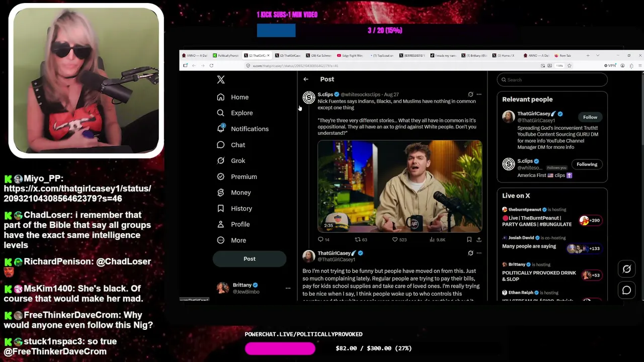
Task: Open Explore in the X sidebar
Action: click(x=235, y=113)
